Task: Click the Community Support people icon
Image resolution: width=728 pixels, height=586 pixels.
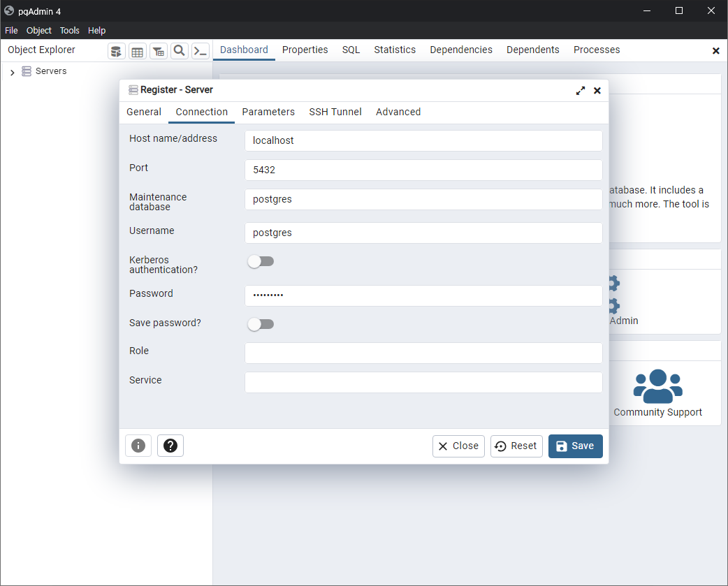Action: [x=658, y=386]
